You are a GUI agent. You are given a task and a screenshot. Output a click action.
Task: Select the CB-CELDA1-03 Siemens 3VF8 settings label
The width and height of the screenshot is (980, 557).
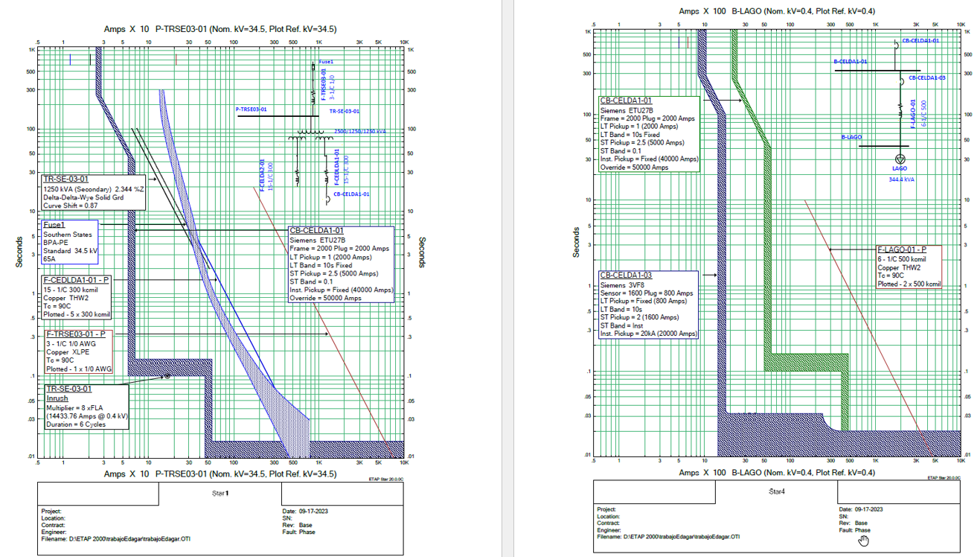click(x=648, y=305)
